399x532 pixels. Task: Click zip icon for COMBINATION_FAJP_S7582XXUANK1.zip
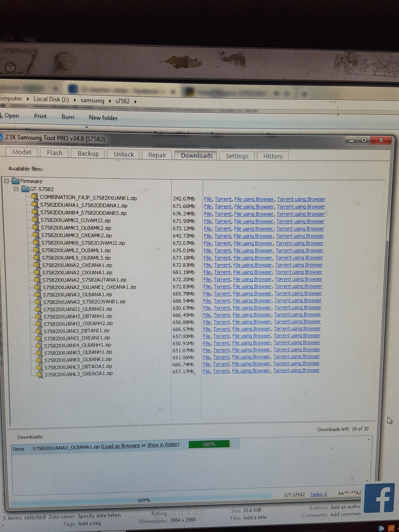click(x=35, y=197)
